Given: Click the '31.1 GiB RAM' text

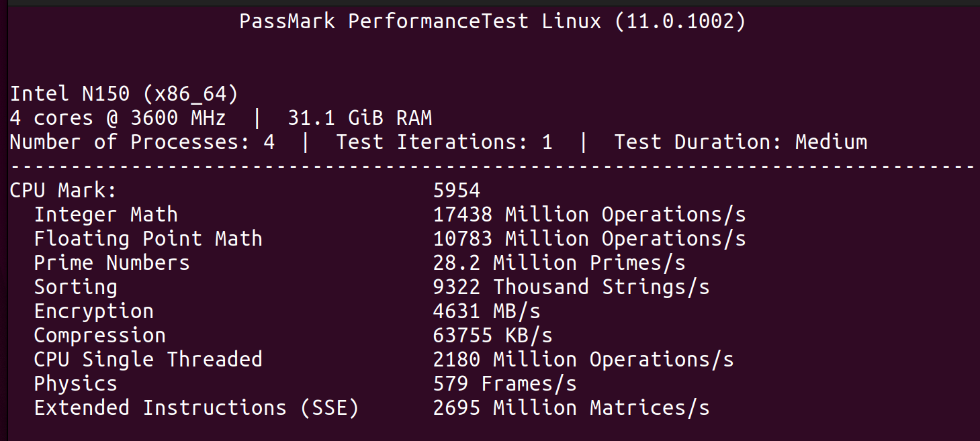Looking at the screenshot, I should [359, 118].
